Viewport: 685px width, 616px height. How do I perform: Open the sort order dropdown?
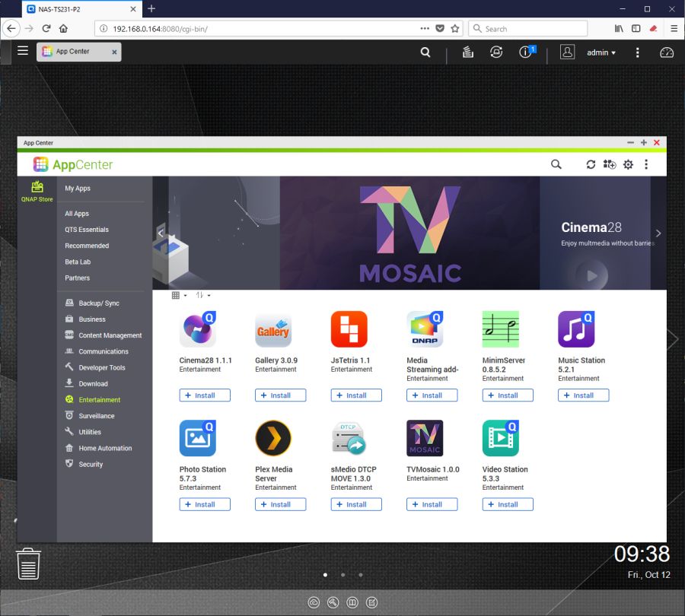tap(202, 296)
